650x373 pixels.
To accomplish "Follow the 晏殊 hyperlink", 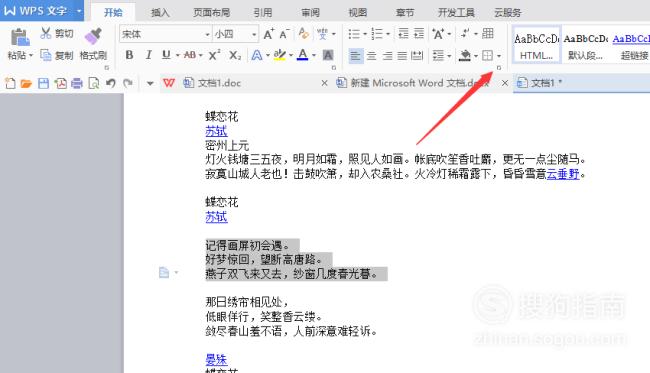I will coord(216,359).
